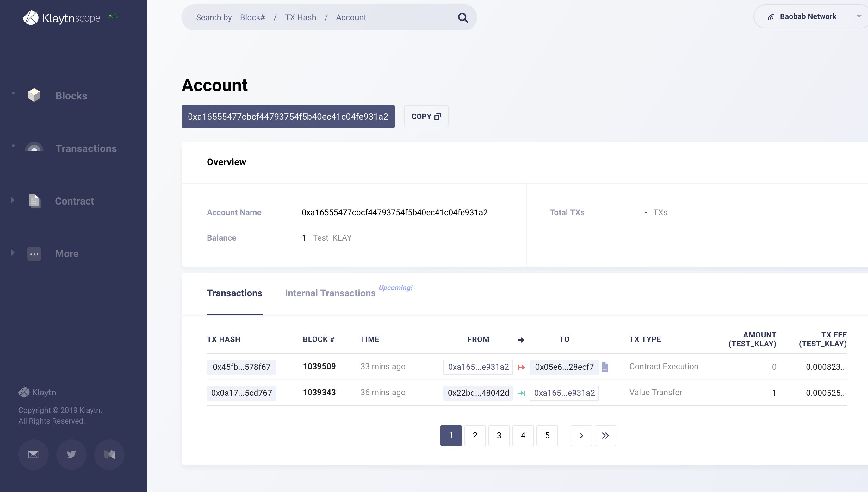Click the More ellipsis icon
The width and height of the screenshot is (868, 492).
pos(34,254)
